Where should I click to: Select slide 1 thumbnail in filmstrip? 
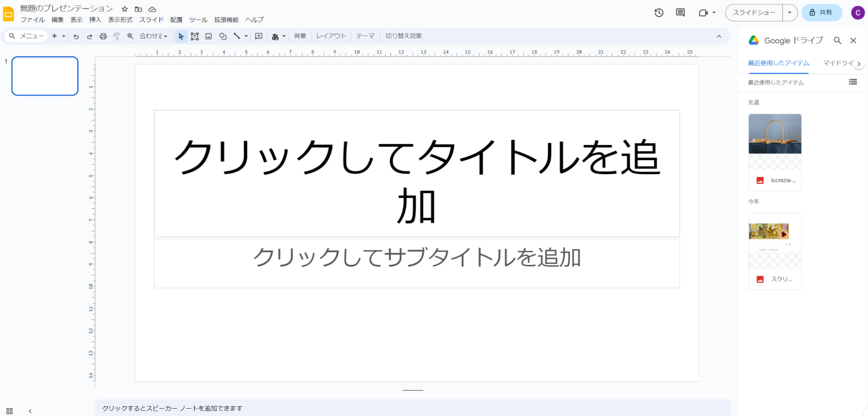[45, 76]
